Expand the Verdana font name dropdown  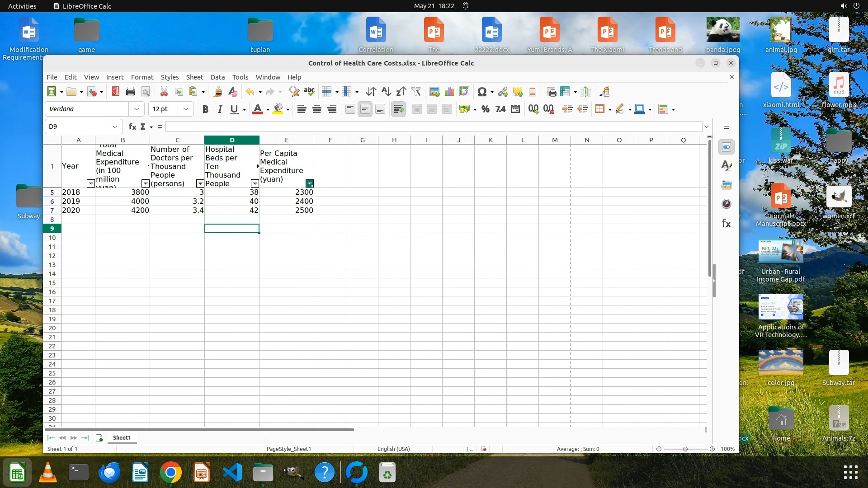point(136,109)
